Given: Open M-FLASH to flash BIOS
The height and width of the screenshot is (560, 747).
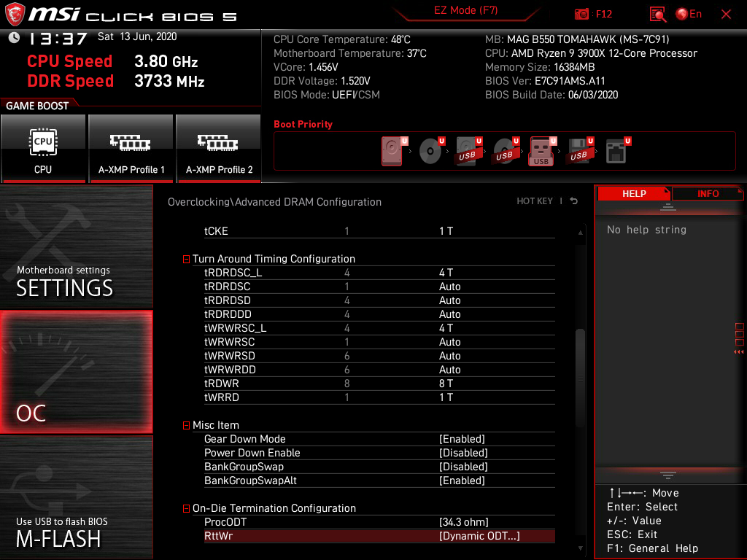Looking at the screenshot, I should pos(76,497).
